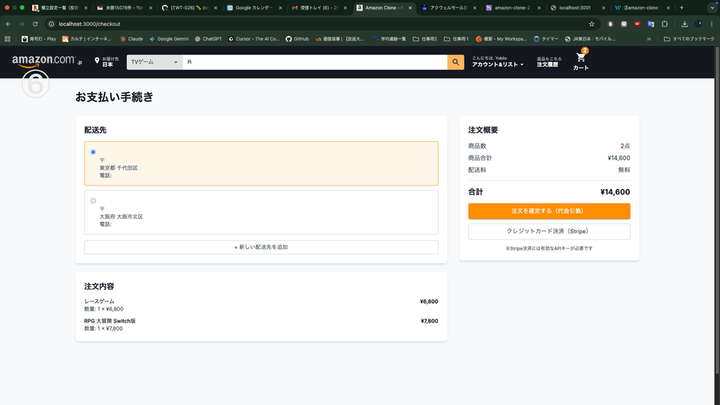Open the Google Translate extension icon
Image resolution: width=720 pixels, height=405 pixels.
[651, 24]
